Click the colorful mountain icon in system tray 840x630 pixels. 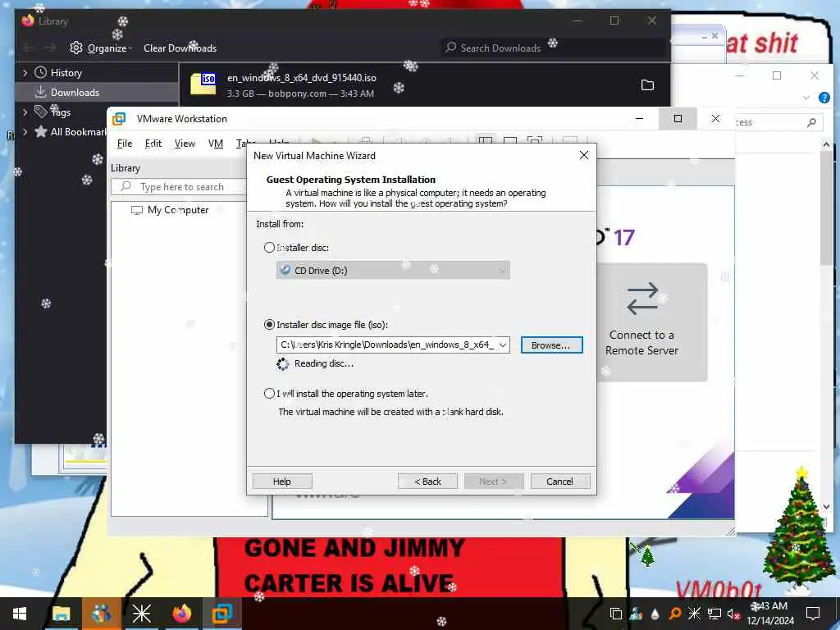tap(636, 614)
